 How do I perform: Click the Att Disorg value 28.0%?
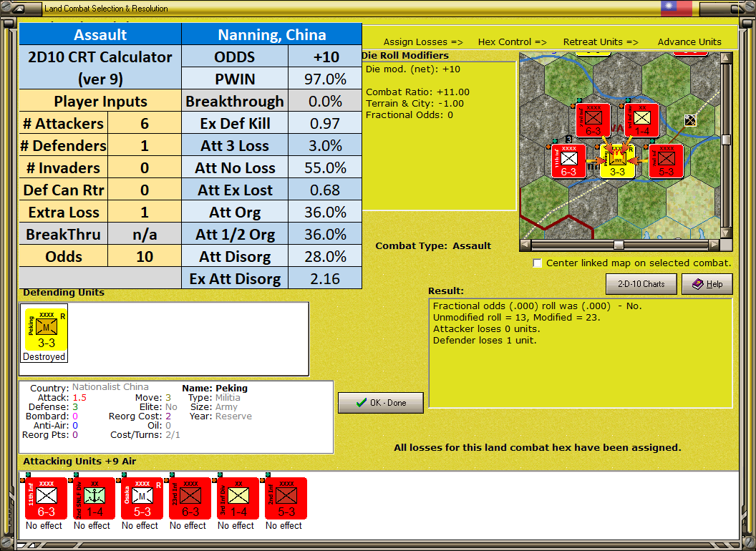pos(325,256)
